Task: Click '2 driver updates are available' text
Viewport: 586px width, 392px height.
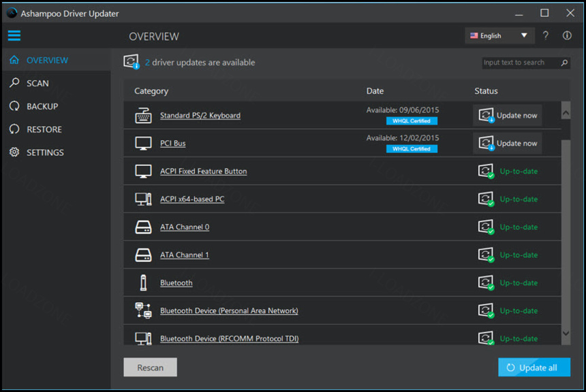Action: (x=200, y=63)
